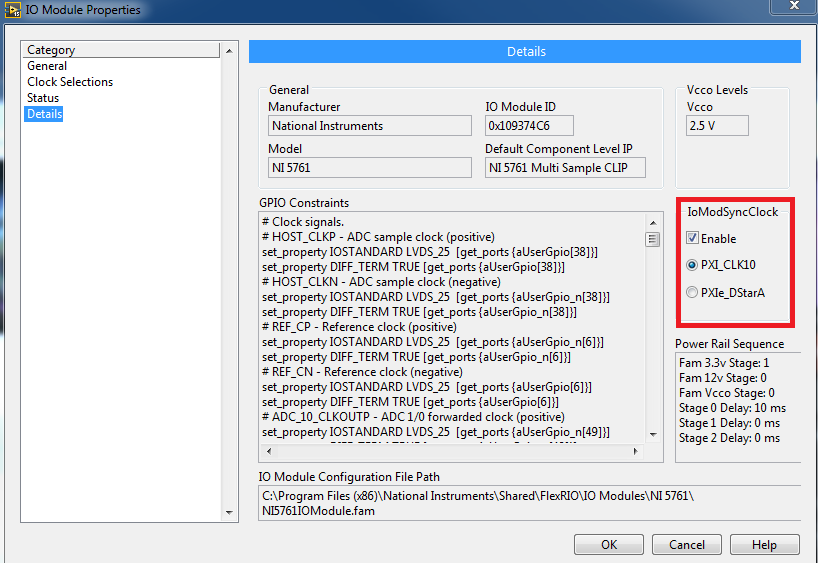This screenshot has width=818, height=563.
Task: Click Default Component Level IP field
Action: tap(565, 167)
